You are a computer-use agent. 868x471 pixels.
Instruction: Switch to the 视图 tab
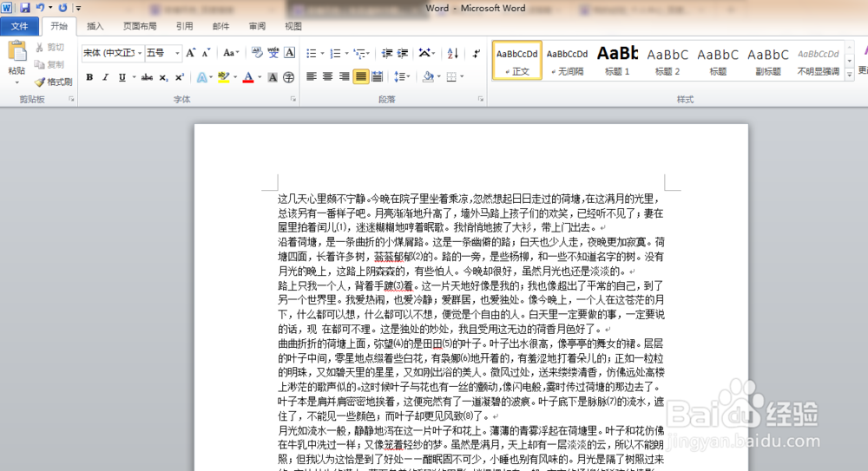click(x=293, y=26)
